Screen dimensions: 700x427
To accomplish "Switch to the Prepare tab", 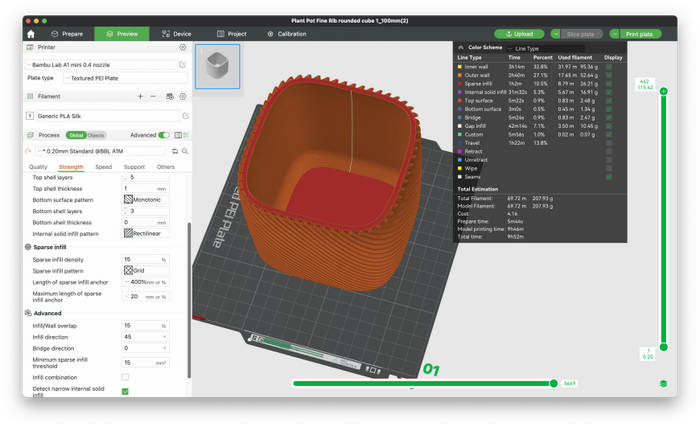I will [68, 34].
